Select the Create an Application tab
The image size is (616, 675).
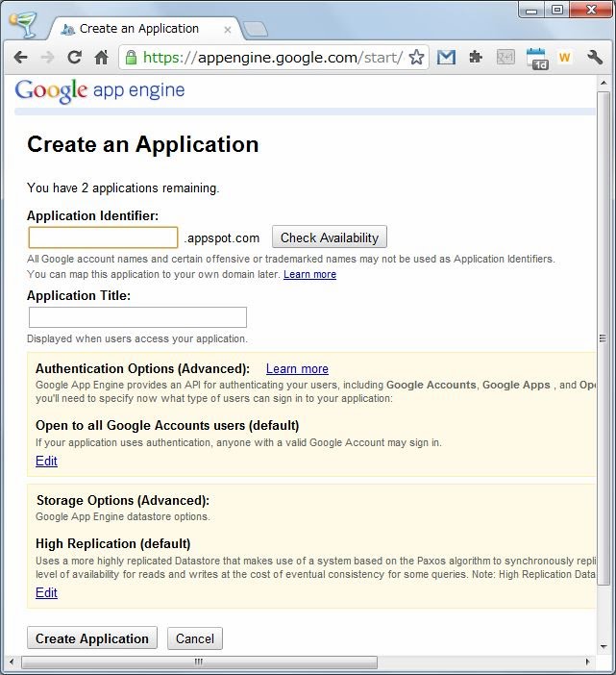(x=139, y=29)
